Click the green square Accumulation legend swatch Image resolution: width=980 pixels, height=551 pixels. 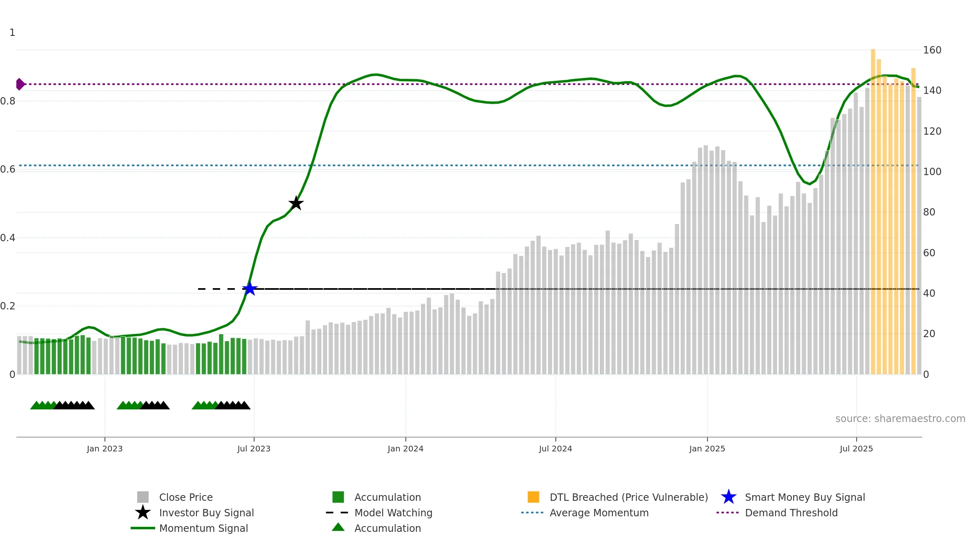click(x=338, y=497)
